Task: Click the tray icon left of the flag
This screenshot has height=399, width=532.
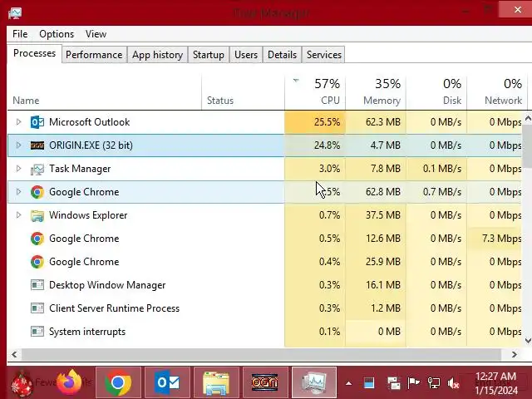Action: [393, 383]
